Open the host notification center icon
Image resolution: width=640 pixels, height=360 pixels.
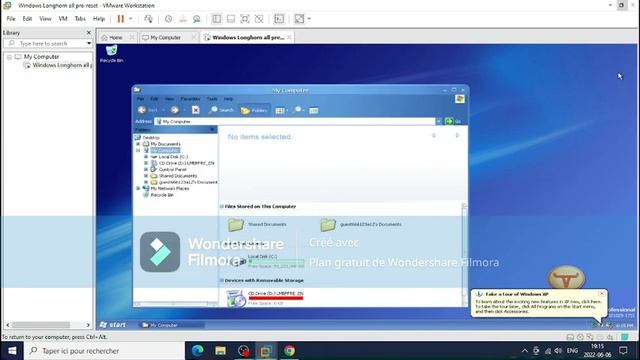[x=623, y=351]
